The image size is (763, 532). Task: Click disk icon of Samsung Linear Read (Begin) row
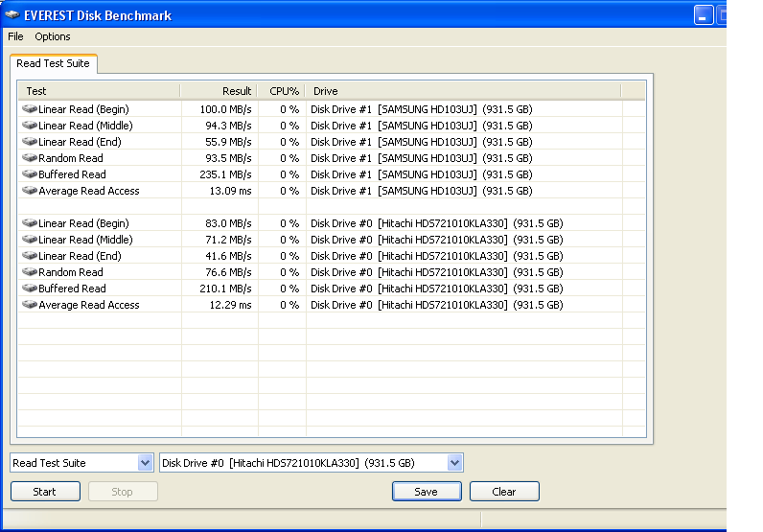30,109
